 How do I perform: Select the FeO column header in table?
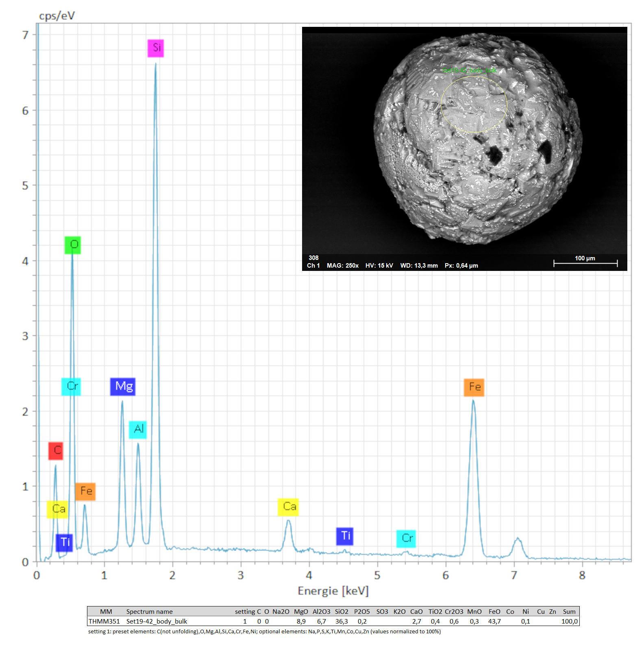(x=494, y=611)
